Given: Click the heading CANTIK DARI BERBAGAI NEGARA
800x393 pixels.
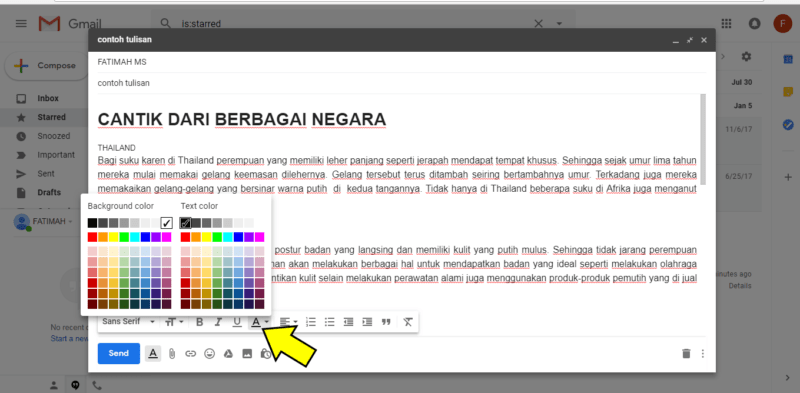Looking at the screenshot, I should point(242,119).
